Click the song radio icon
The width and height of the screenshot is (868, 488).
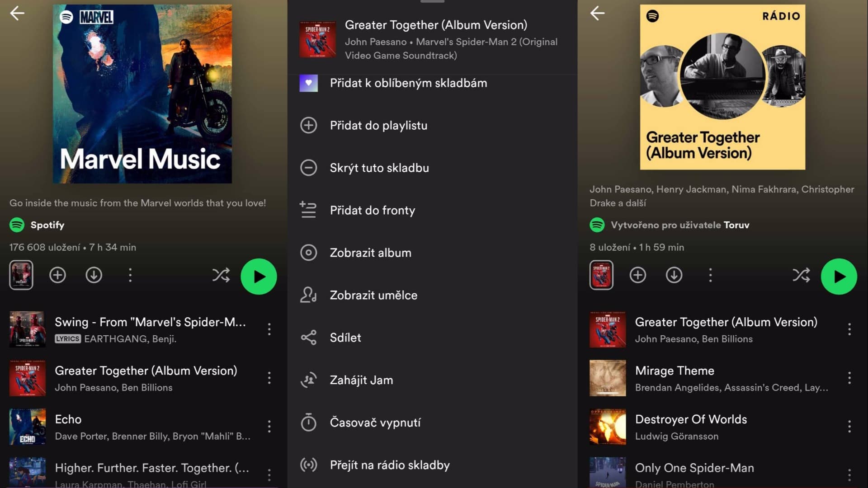pos(308,465)
